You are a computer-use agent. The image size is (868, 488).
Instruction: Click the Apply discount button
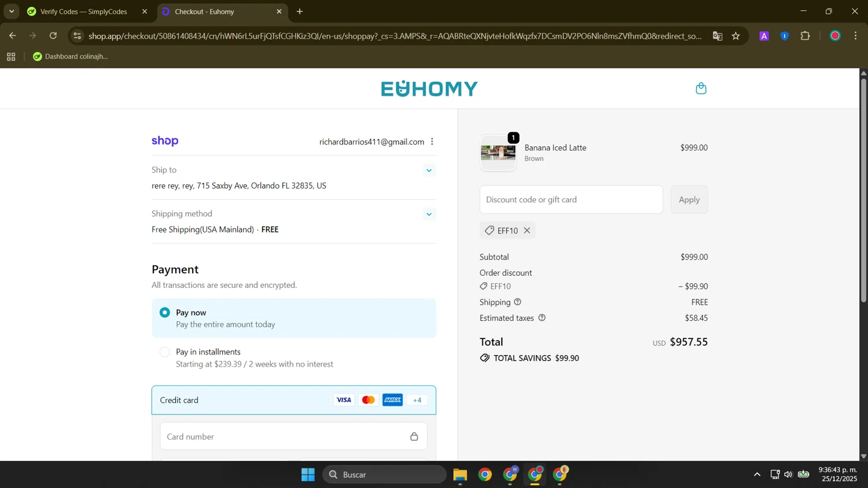[689, 199]
